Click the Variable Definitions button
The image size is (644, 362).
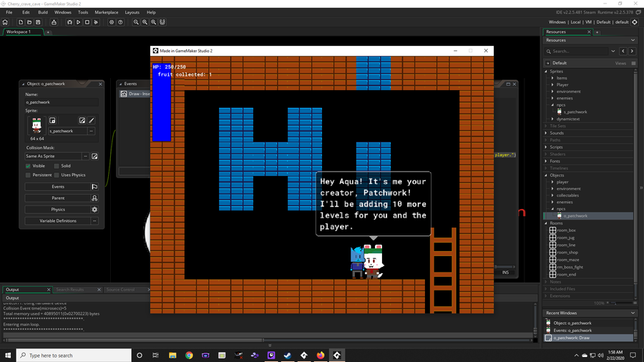tap(58, 221)
